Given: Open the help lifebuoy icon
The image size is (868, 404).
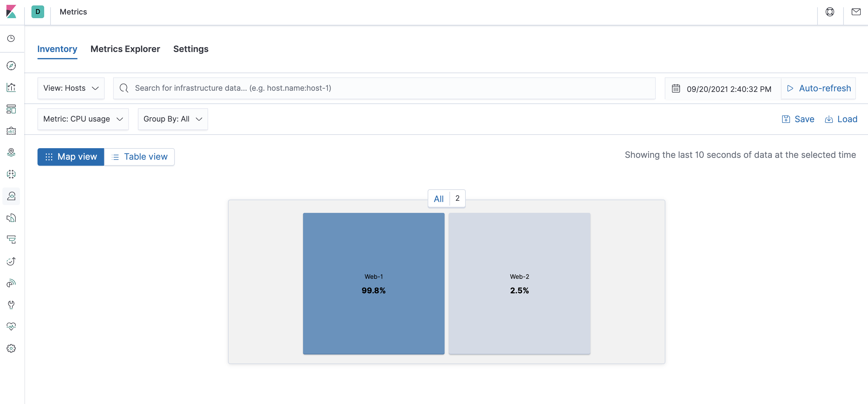Looking at the screenshot, I should point(830,12).
